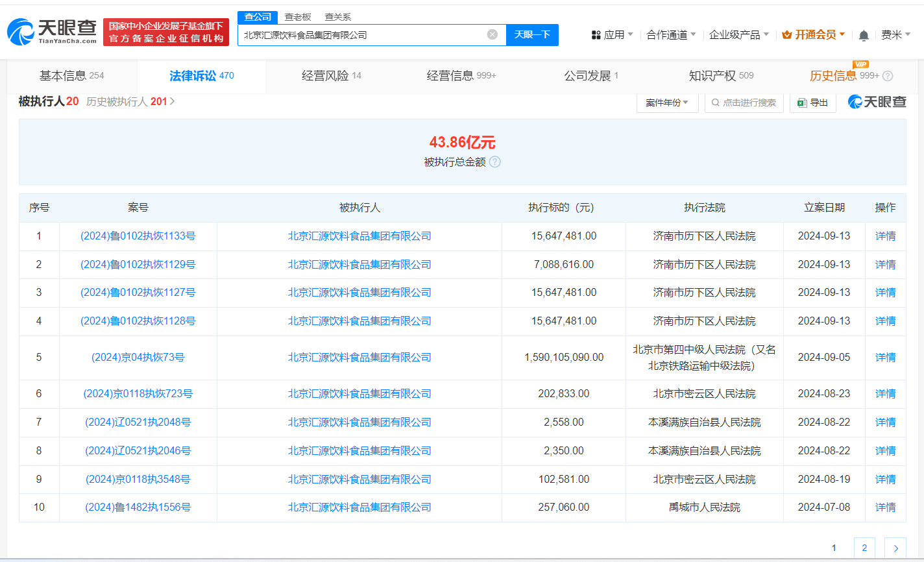Open the 案件年份 filter dropdown
Image resolution: width=924 pixels, height=562 pixels.
[667, 102]
